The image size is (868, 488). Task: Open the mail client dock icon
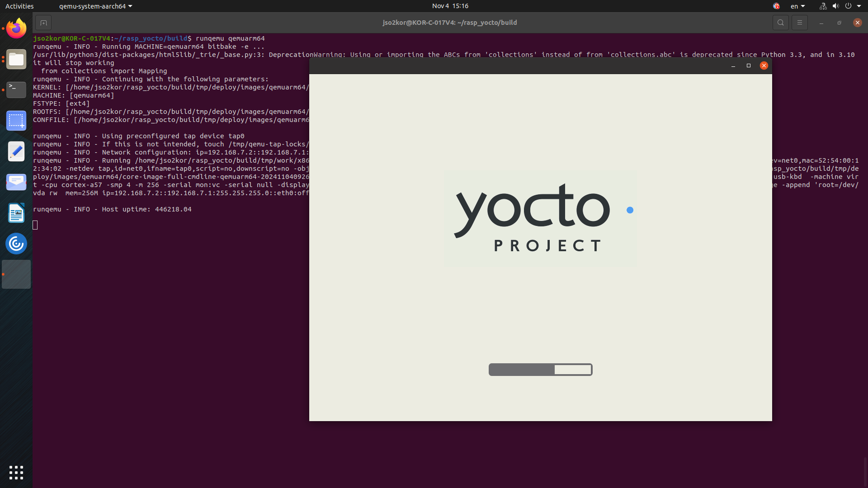pyautogui.click(x=16, y=182)
